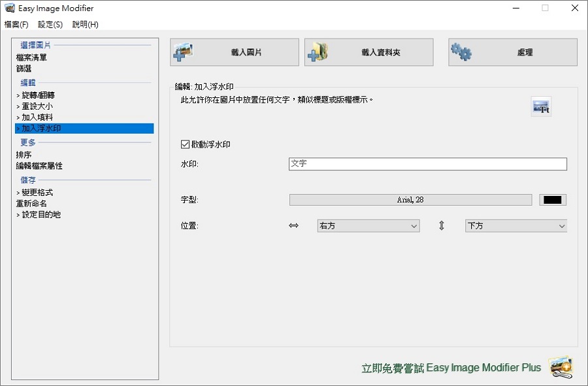Open the black font color swatch

coord(553,200)
